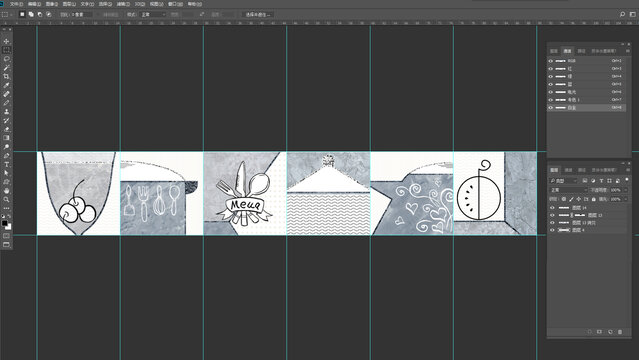Select the Move tool in toolbar

(6, 41)
